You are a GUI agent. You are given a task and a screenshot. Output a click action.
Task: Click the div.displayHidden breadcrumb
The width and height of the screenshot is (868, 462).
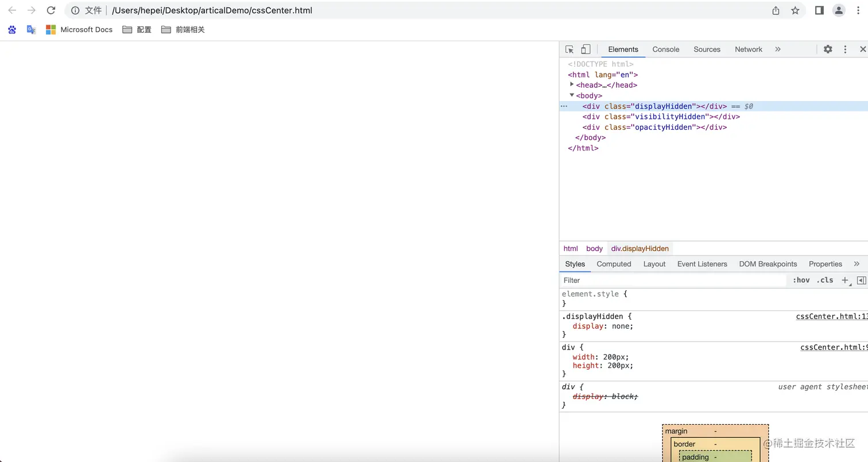(640, 249)
